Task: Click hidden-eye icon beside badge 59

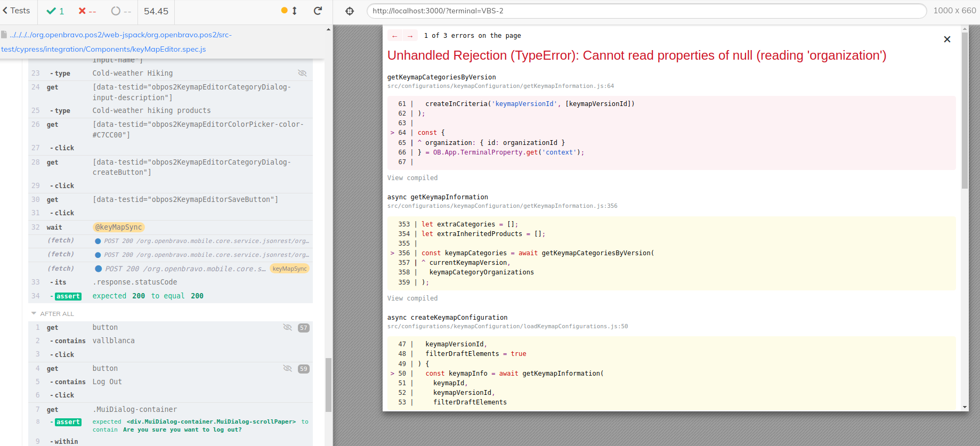Action: click(x=287, y=368)
